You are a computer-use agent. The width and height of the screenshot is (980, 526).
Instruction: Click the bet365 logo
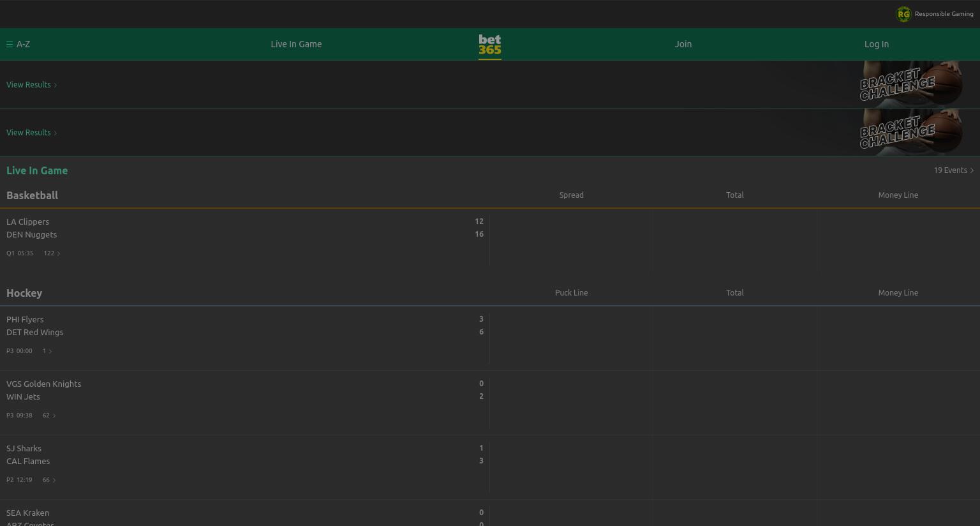coord(490,45)
